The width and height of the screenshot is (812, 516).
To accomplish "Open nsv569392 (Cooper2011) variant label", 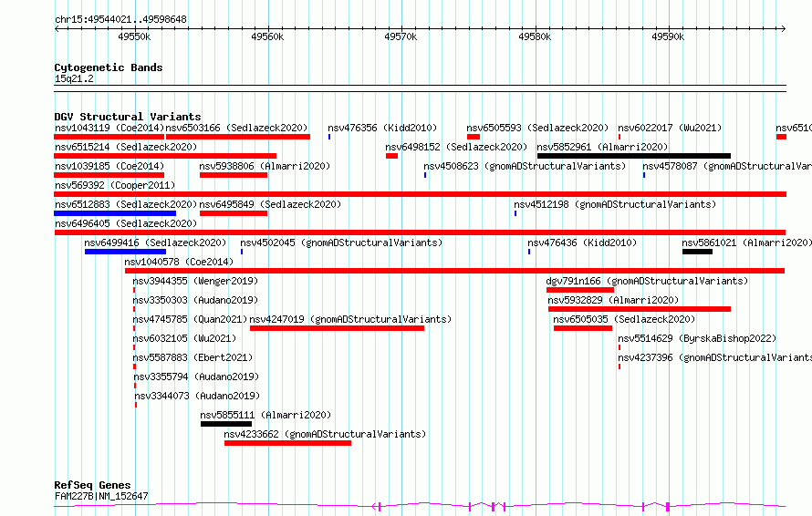I will [115, 185].
